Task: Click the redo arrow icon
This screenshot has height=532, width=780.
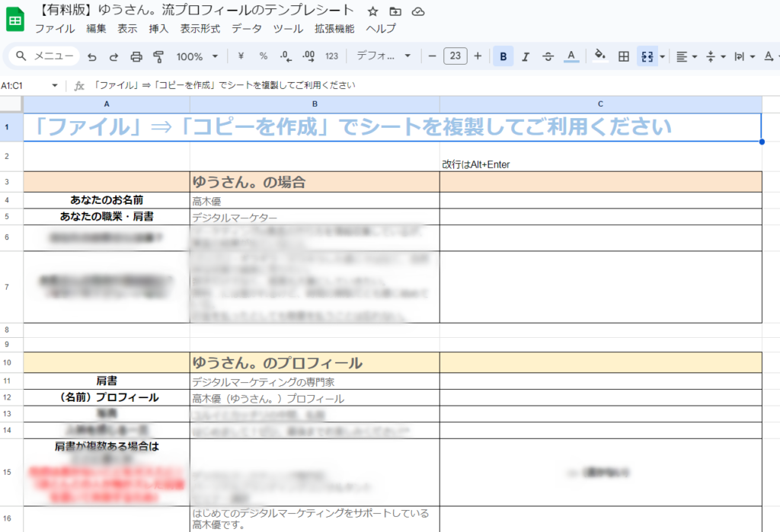Action: pos(114,56)
